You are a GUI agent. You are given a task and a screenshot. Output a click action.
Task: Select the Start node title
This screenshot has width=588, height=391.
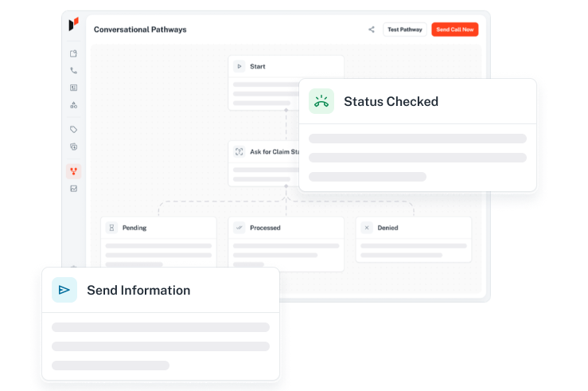coord(258,66)
